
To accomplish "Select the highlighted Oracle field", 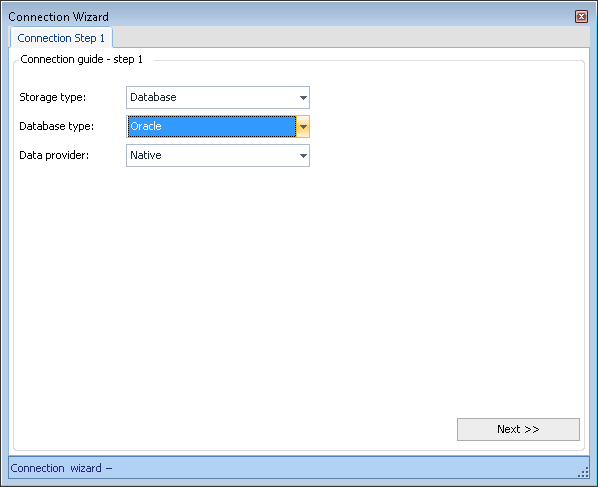I will pos(212,127).
